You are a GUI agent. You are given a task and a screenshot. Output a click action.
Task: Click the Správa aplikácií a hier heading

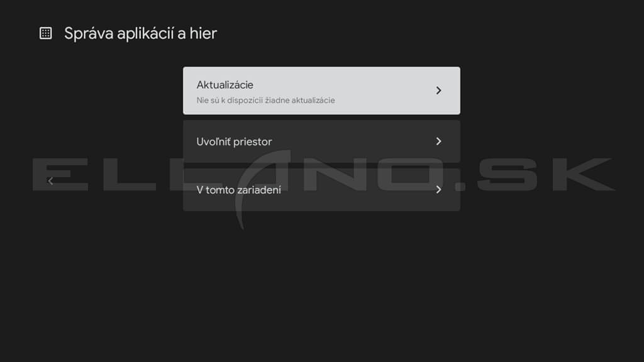(140, 34)
